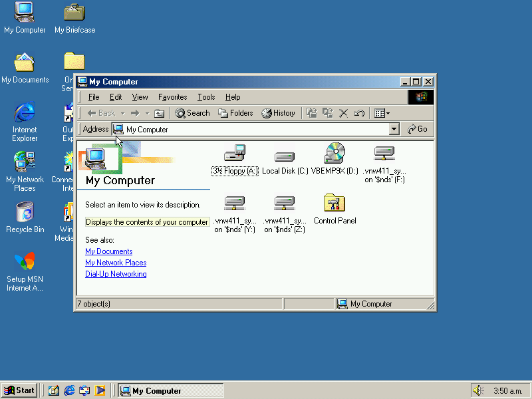The height and width of the screenshot is (399, 532).
Task: Launch Windows Media Player from the Quick Launch bar
Action: (100, 390)
